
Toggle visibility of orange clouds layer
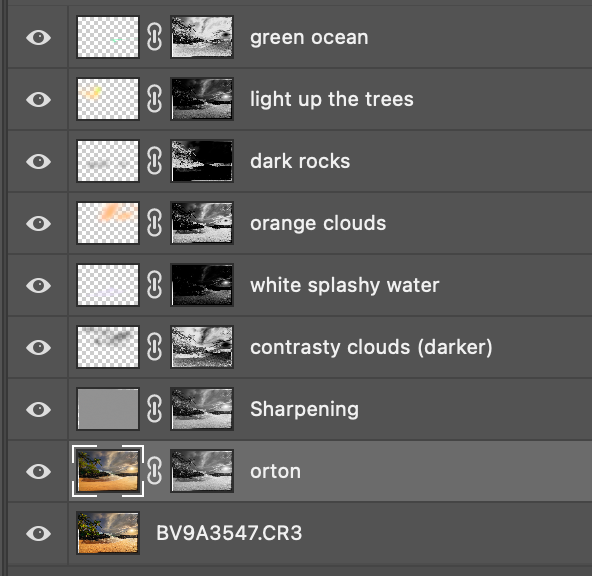click(x=39, y=223)
